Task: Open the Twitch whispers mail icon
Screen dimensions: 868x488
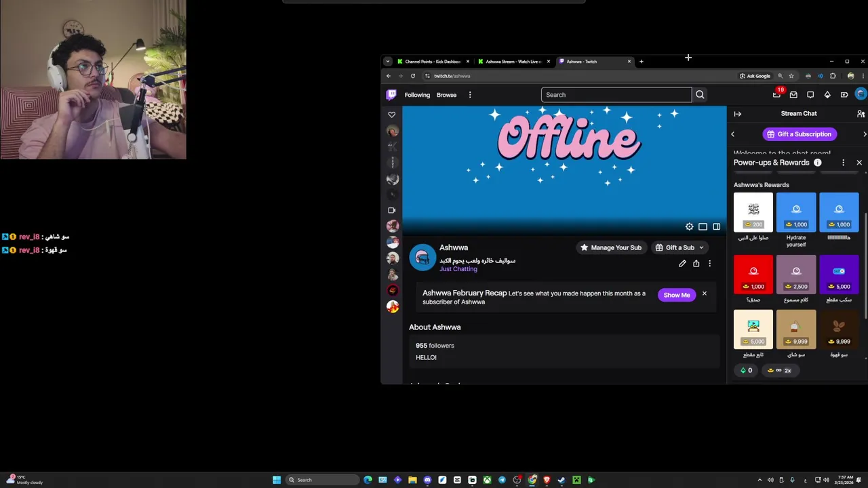Action: click(793, 95)
